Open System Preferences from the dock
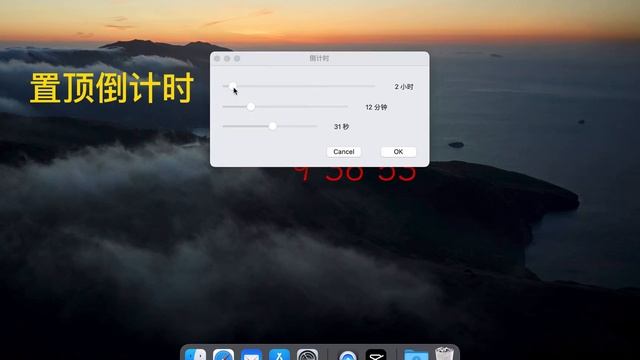 click(x=307, y=354)
